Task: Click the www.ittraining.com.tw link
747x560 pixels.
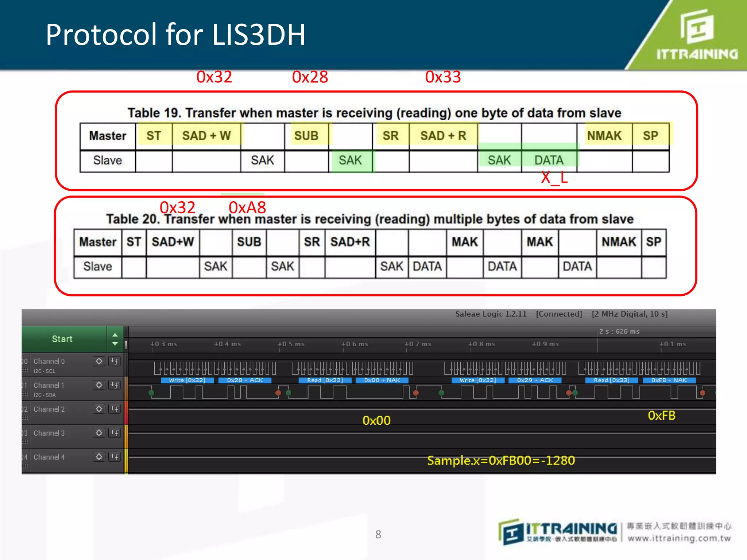Action: click(x=679, y=538)
